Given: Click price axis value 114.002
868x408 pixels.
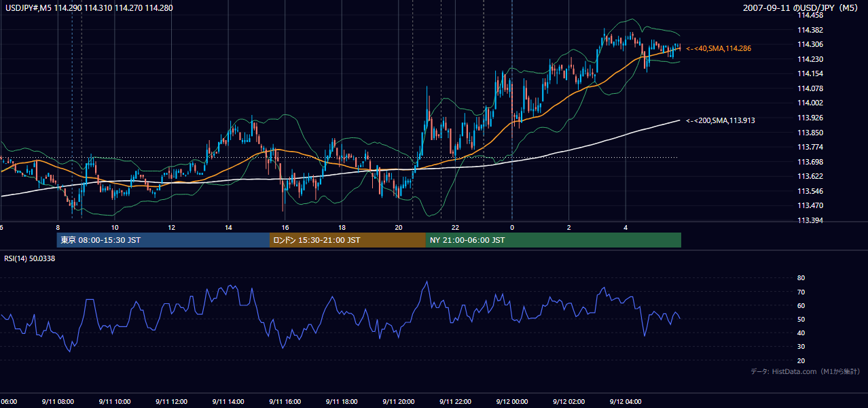Looking at the screenshot, I should pos(810,103).
